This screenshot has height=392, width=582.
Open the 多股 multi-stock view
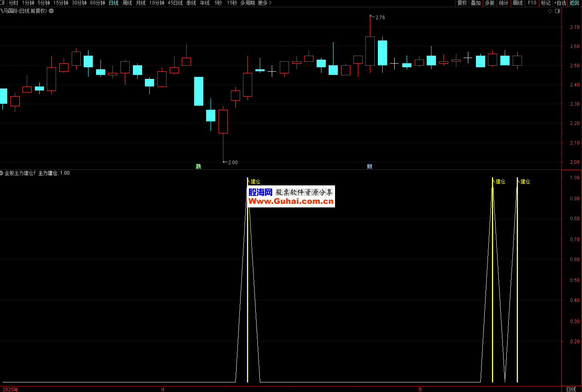pyautogui.click(x=490, y=3)
